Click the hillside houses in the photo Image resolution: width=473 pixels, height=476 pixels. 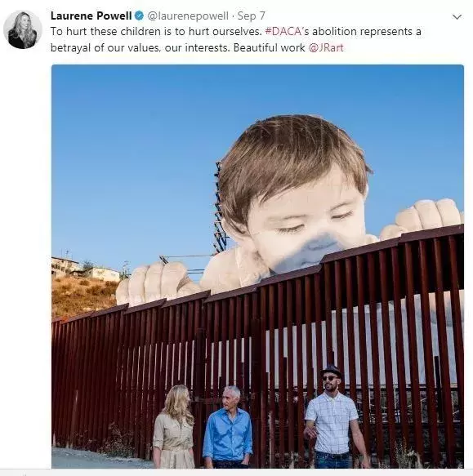click(x=86, y=269)
